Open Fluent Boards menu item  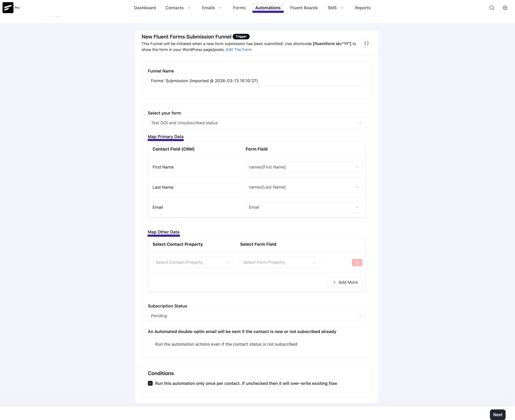(304, 8)
